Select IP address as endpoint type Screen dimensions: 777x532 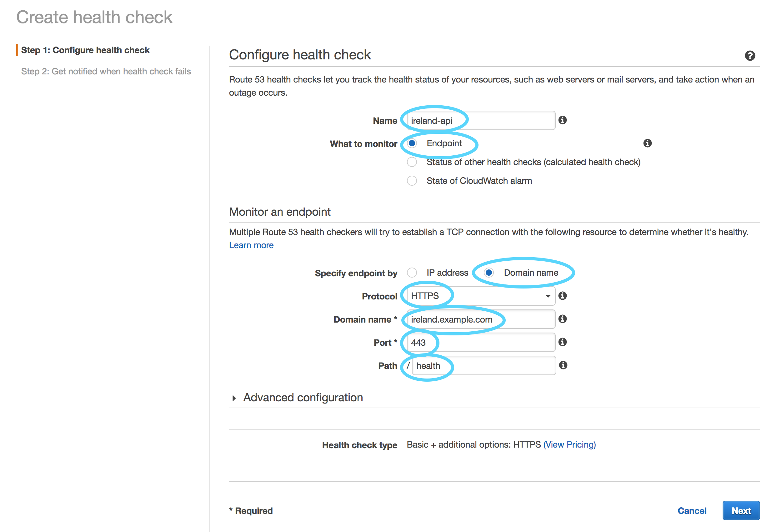click(412, 273)
